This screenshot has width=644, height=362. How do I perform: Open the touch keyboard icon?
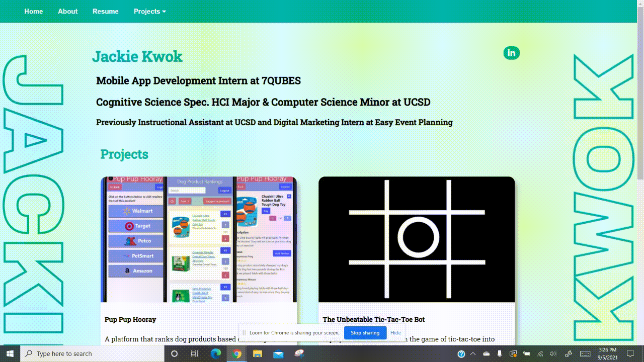click(x=585, y=354)
